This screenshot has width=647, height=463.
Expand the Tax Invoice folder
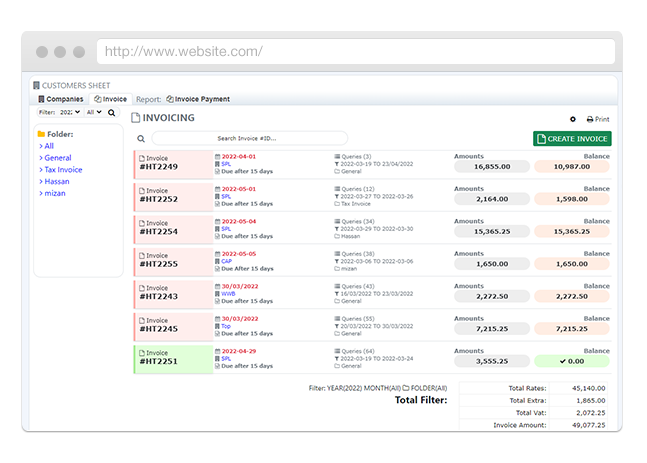point(62,170)
